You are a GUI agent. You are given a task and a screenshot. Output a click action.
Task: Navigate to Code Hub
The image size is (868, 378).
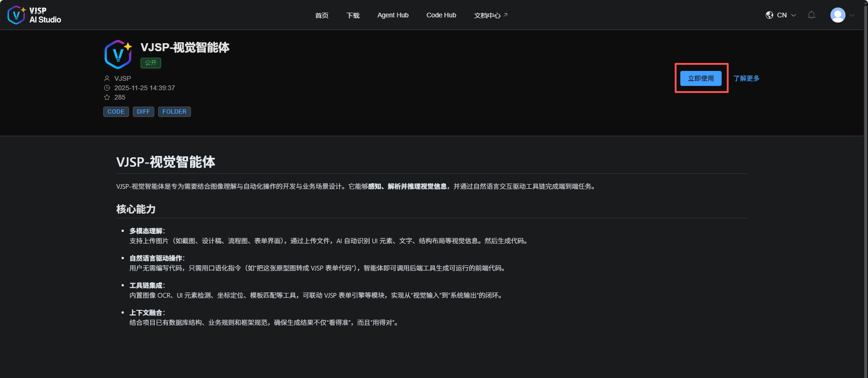[441, 15]
